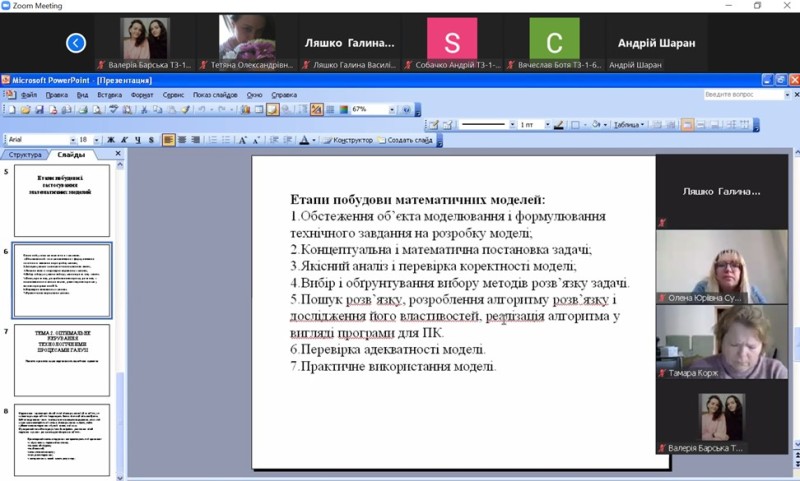Viewport: 800px width, 481px height.
Task: Click the Print icon in toolbar
Action: click(x=85, y=110)
